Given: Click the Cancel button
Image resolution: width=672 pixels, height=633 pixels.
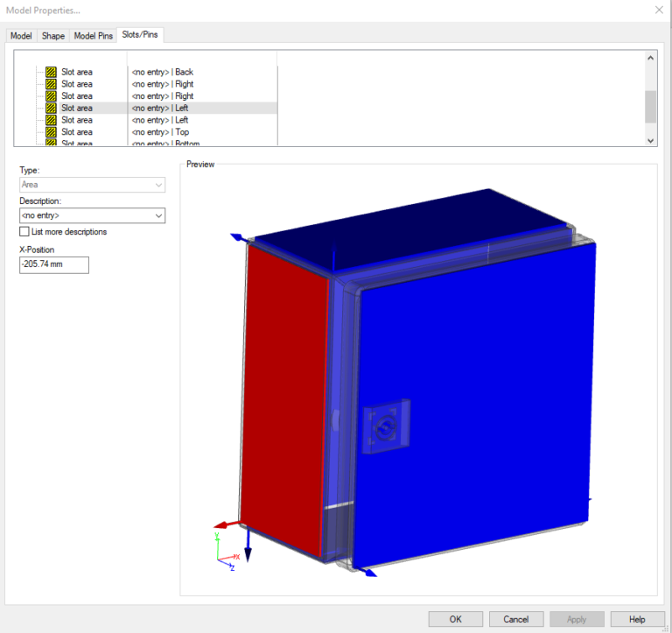Looking at the screenshot, I should click(515, 619).
